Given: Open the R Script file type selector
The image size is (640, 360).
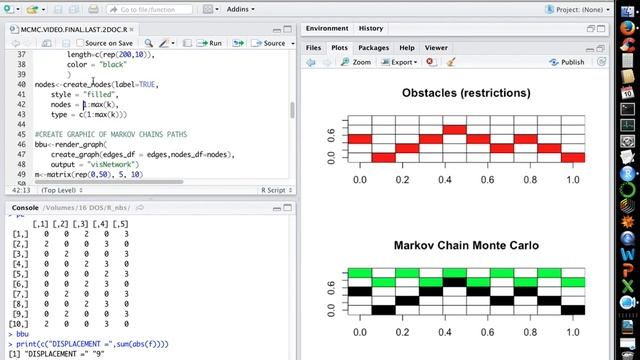Looking at the screenshot, I should coord(276,190).
